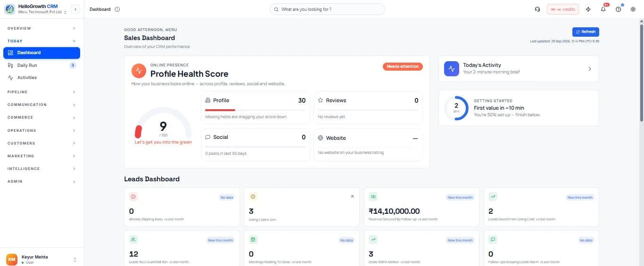The width and height of the screenshot is (644, 266).
Task: Click the 9/100 health score gauge
Action: pyautogui.click(x=163, y=123)
